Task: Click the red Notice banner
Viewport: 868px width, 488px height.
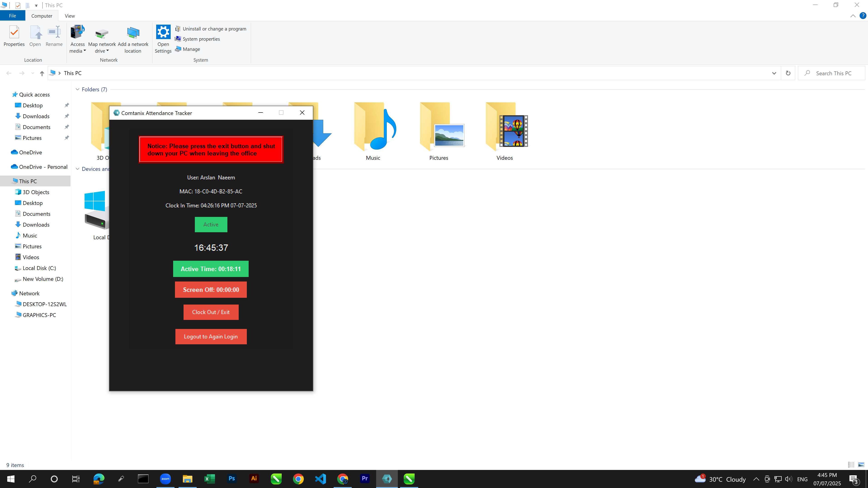Action: [211, 150]
